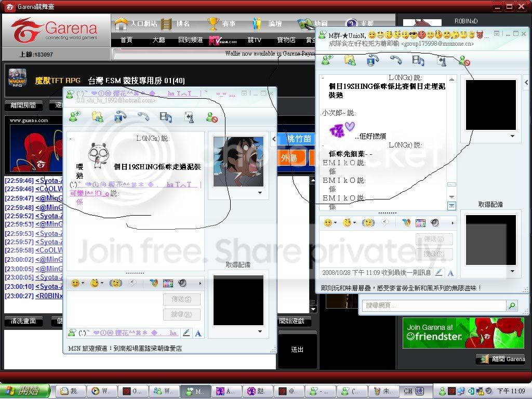Collapse display picture panel in M群 chat
532x399 pixels.
[x=526, y=83]
